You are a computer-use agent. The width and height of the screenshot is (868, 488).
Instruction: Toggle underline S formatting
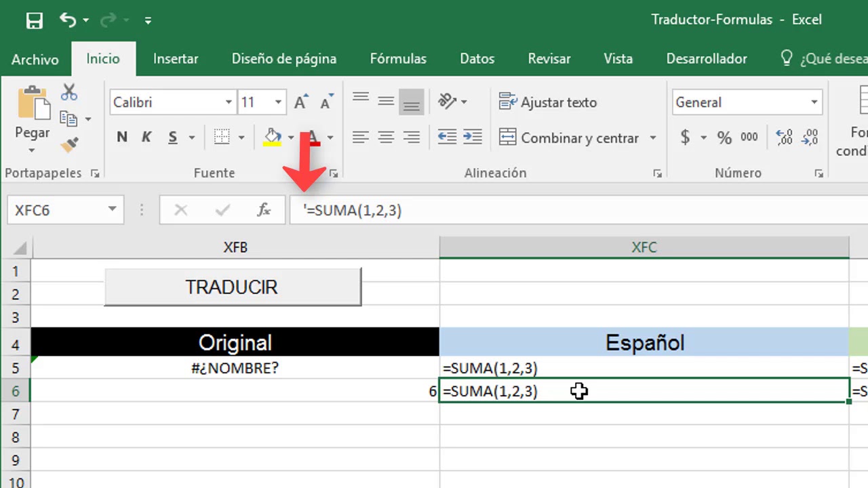tap(173, 138)
